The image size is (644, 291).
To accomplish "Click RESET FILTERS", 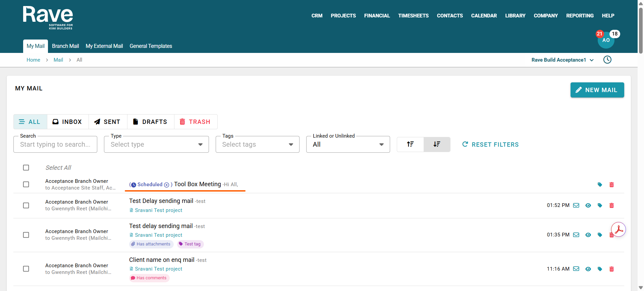I will [490, 144].
